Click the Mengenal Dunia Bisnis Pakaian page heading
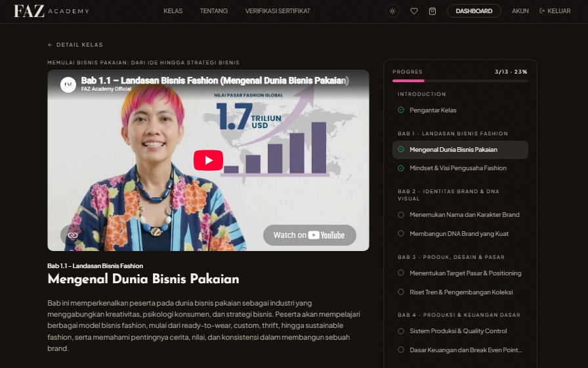This screenshot has height=368, width=588. pos(143,279)
